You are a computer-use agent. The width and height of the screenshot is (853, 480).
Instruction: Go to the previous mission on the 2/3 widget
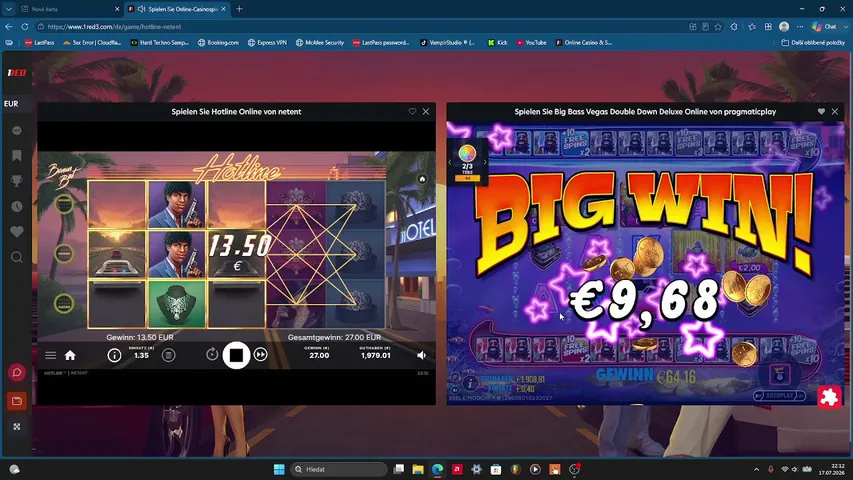click(x=450, y=162)
